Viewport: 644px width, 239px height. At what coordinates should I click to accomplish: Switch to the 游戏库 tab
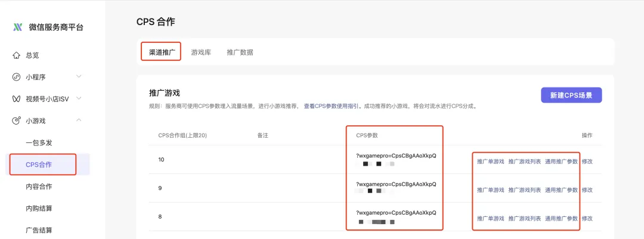click(201, 52)
